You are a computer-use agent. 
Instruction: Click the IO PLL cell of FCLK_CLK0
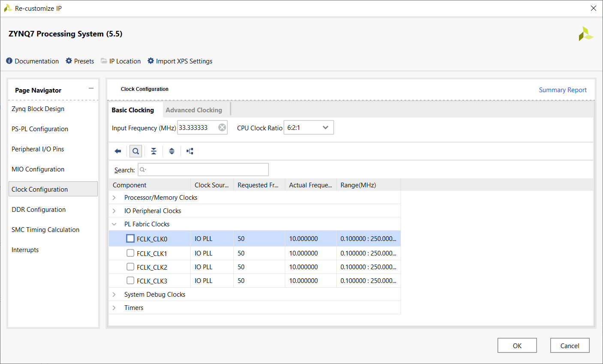[x=212, y=238]
